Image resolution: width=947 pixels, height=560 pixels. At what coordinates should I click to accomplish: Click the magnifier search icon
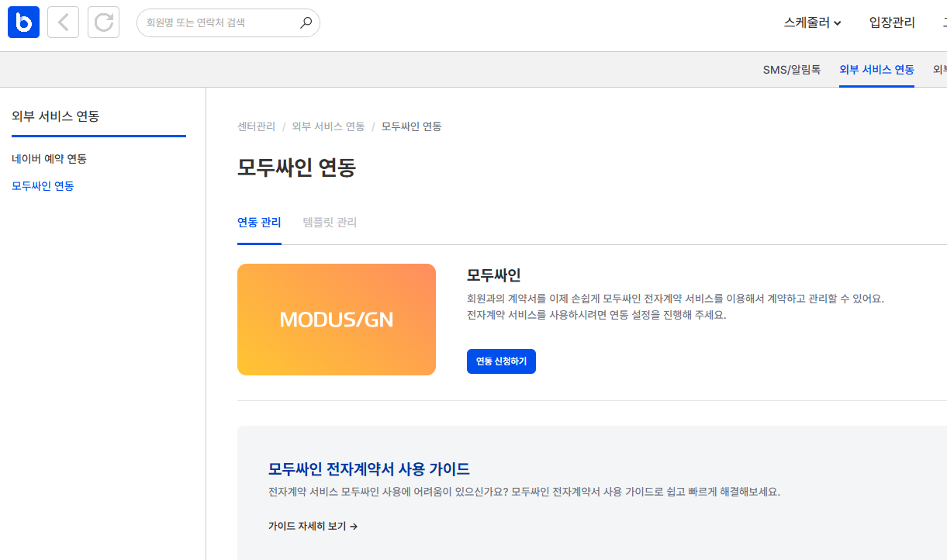point(306,22)
